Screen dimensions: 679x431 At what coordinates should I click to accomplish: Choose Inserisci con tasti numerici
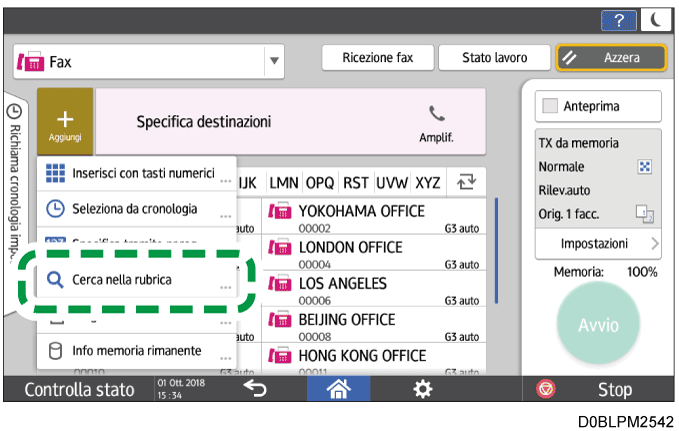pyautogui.click(x=136, y=174)
